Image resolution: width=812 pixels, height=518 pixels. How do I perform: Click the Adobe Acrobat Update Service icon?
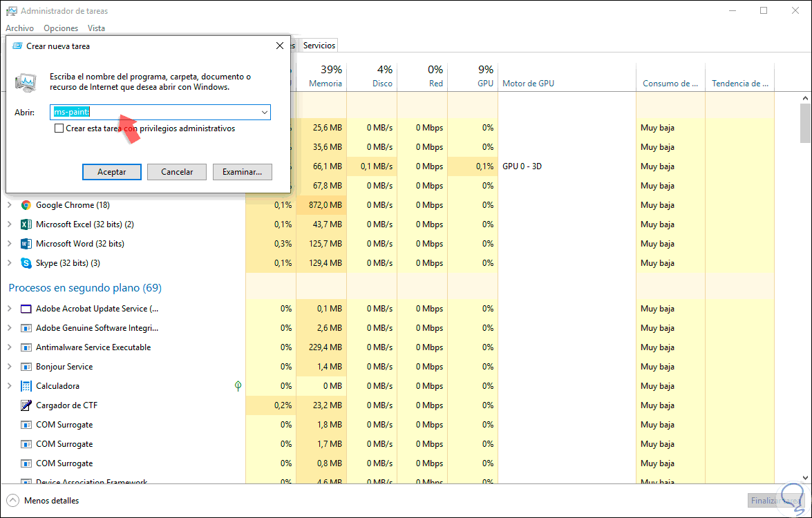point(26,309)
